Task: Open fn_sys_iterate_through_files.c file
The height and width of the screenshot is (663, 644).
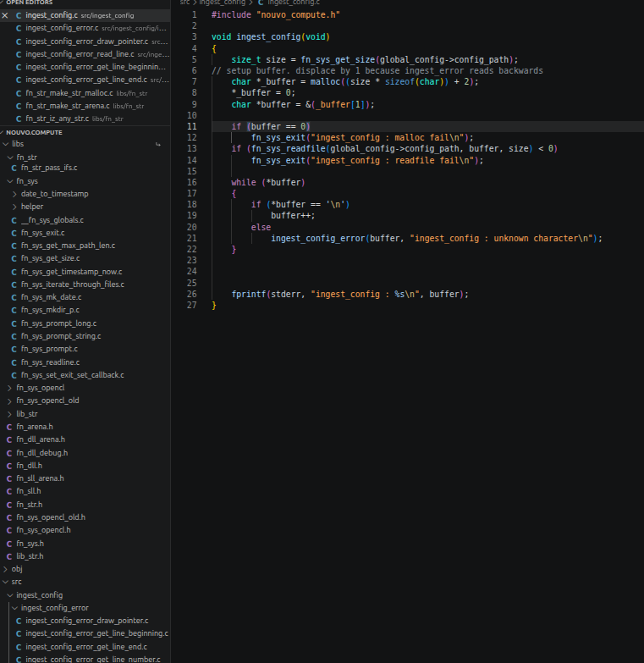Action: click(73, 285)
